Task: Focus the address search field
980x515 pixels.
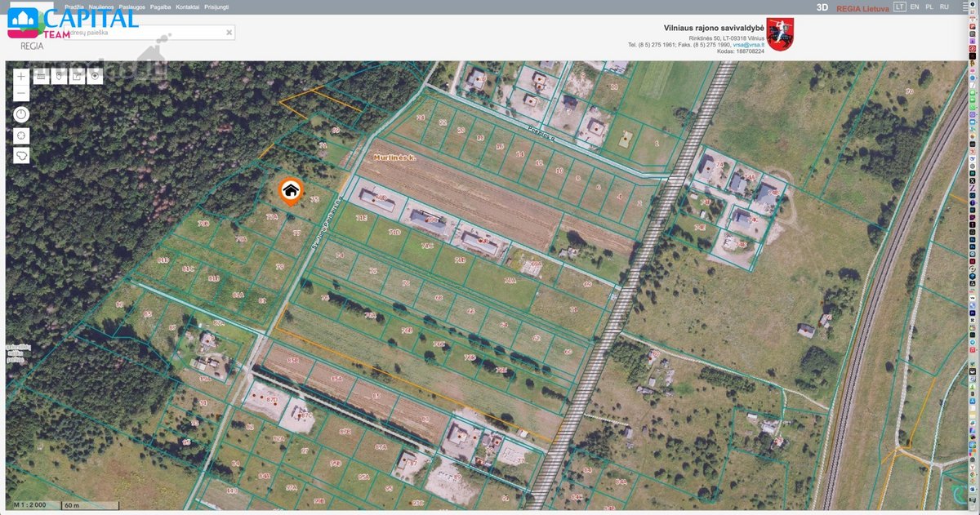Action: (x=149, y=33)
